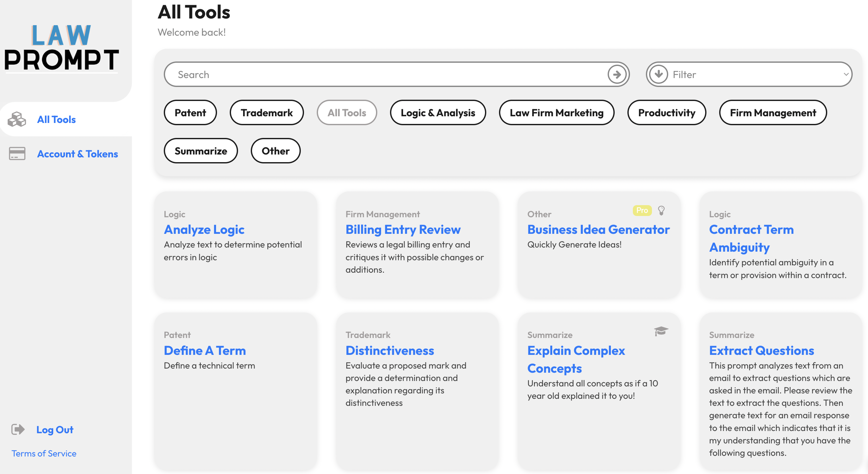Click 'Quickly Generate Ideas!' text
Image resolution: width=868 pixels, height=474 pixels.
coord(574,244)
